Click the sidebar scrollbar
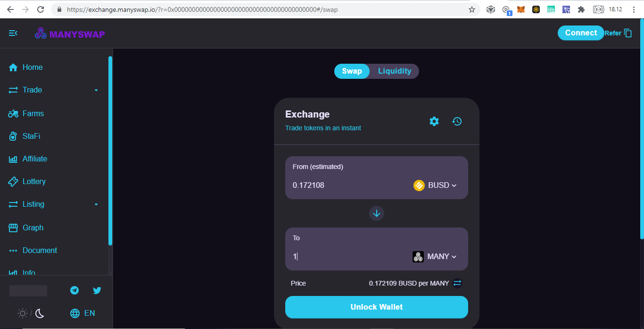 110,151
